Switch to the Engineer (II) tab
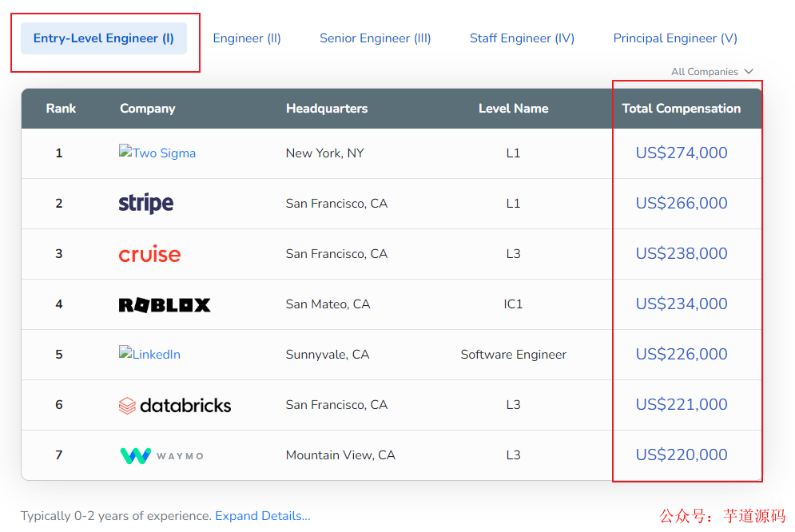This screenshot has width=795, height=532. point(247,38)
